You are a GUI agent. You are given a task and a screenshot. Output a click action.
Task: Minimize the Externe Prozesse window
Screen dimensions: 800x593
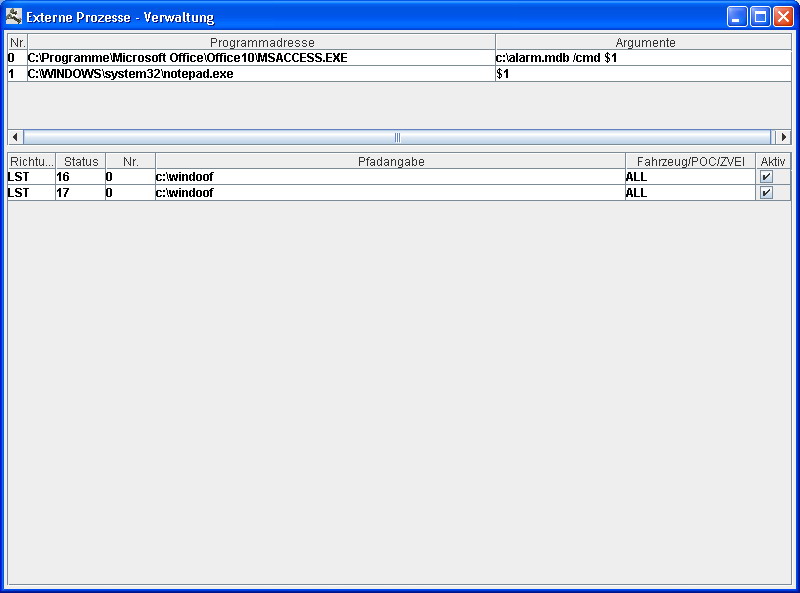pos(737,17)
